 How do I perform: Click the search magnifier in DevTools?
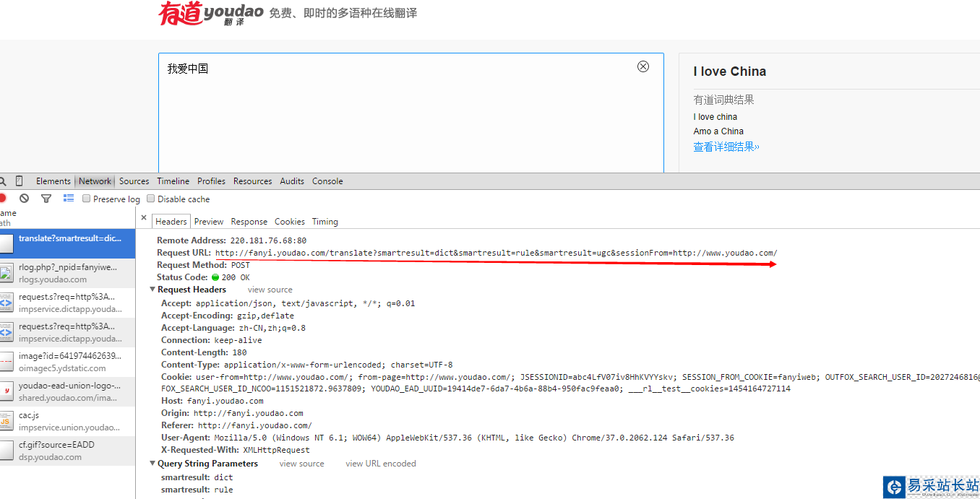(3, 181)
